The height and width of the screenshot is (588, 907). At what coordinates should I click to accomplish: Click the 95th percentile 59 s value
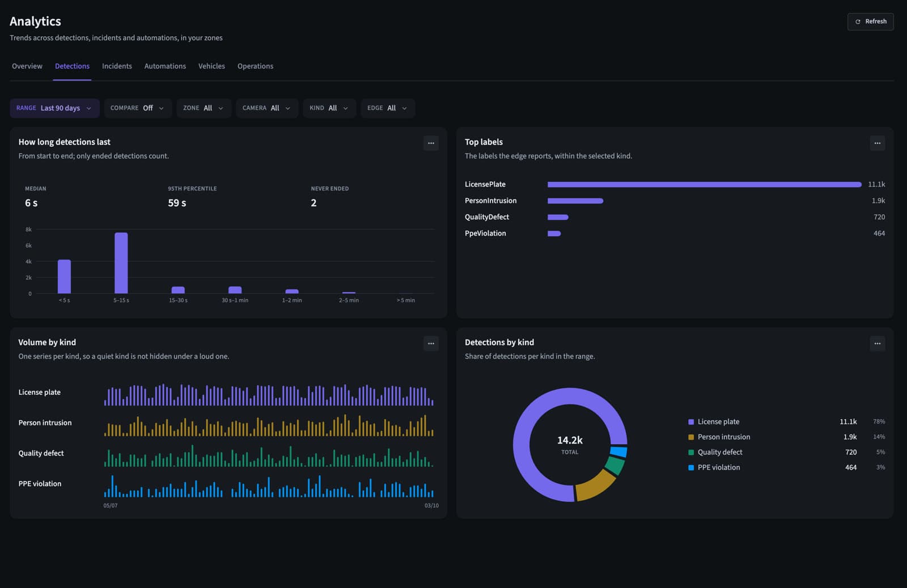point(177,203)
